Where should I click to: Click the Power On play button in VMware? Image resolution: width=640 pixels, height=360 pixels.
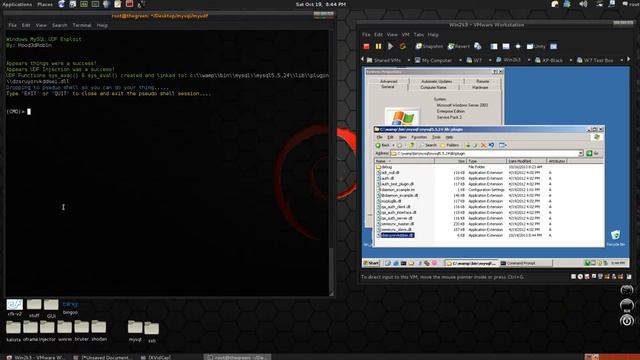tap(391, 47)
